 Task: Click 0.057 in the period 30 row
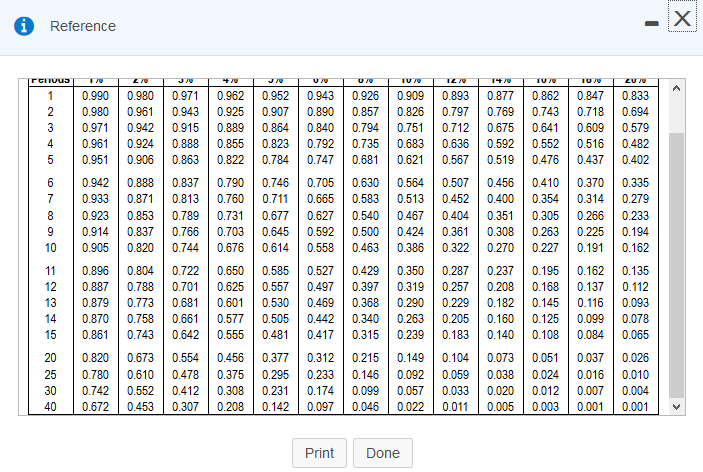coord(410,391)
